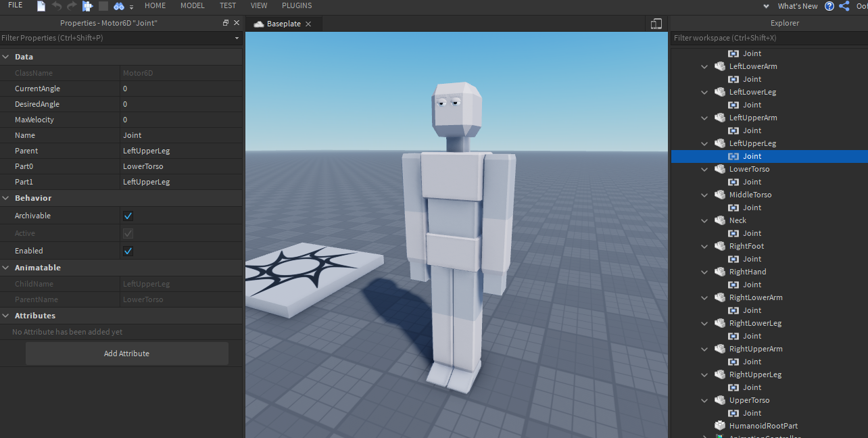Image resolution: width=868 pixels, height=438 pixels.
Task: Open What's New in the title bar
Action: (798, 6)
